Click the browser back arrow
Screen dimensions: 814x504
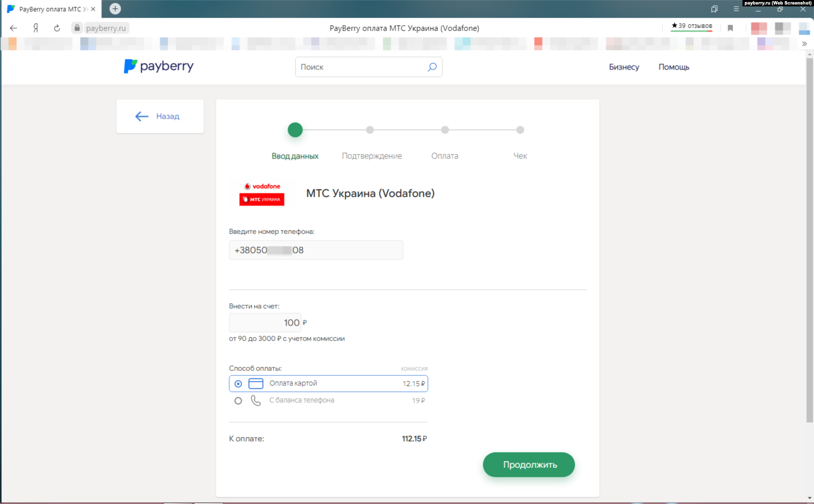pos(13,28)
